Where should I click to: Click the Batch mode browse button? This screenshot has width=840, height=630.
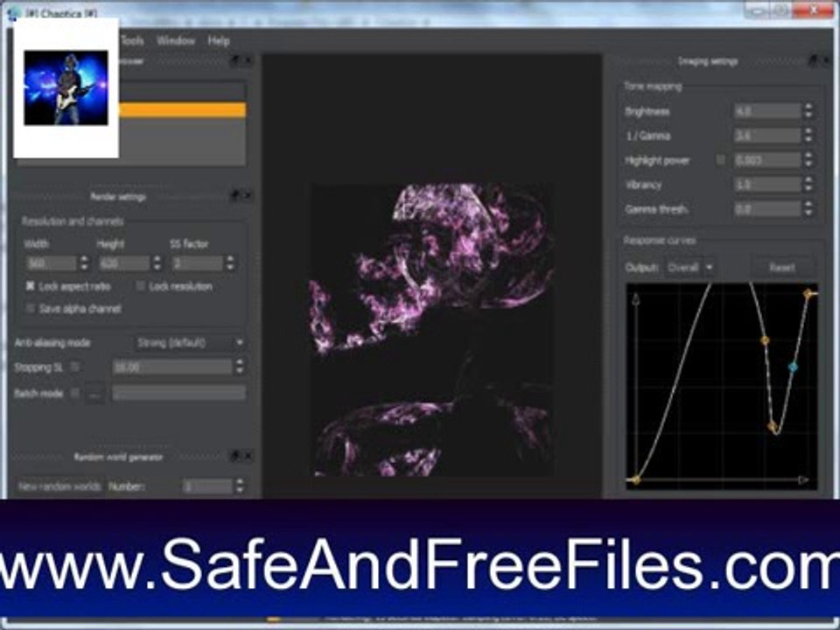(94, 394)
